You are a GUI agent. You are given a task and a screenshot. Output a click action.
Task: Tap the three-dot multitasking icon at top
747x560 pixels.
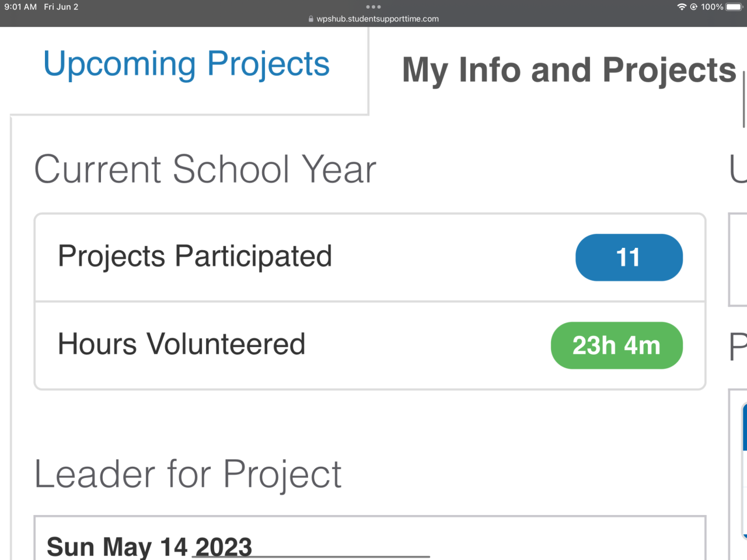[373, 7]
